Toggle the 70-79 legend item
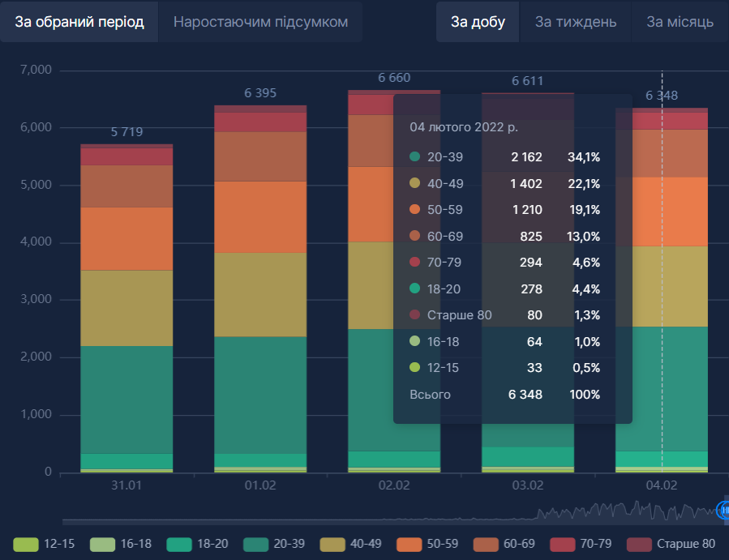This screenshot has width=729, height=560. [564, 544]
